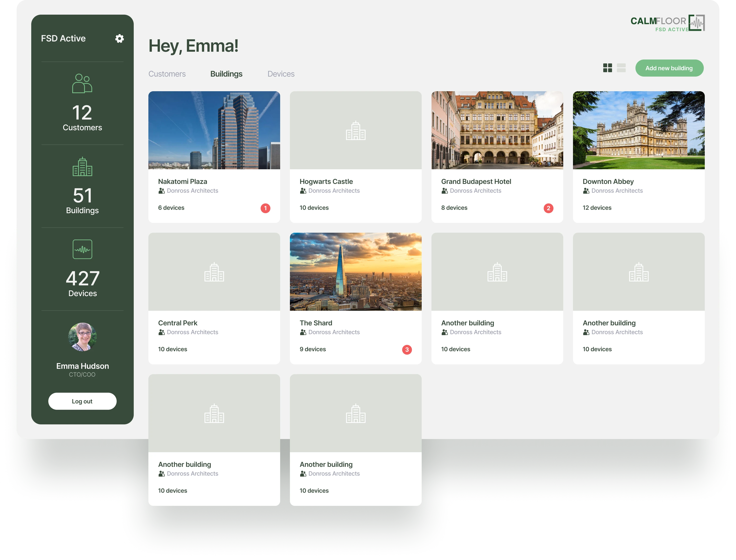Open Nakatomi Plaza building title
736x560 pixels.
click(x=183, y=181)
